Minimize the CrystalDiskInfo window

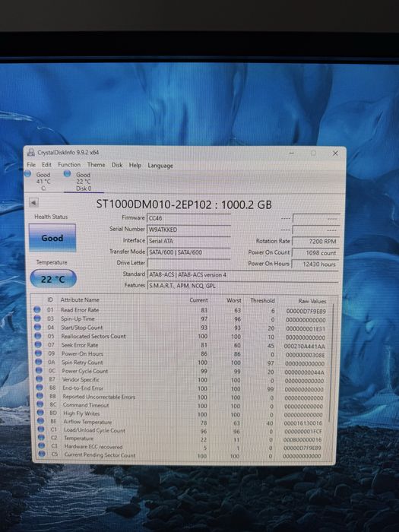291,153
